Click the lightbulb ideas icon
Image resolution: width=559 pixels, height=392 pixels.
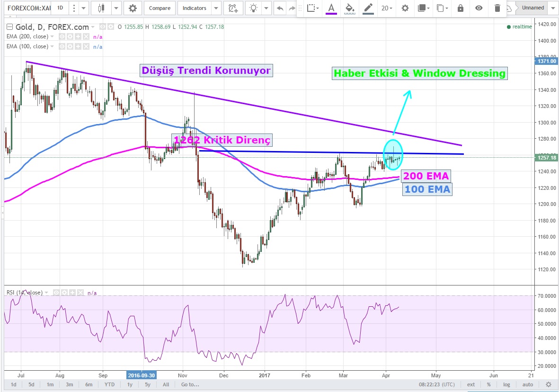pyautogui.click(x=255, y=8)
